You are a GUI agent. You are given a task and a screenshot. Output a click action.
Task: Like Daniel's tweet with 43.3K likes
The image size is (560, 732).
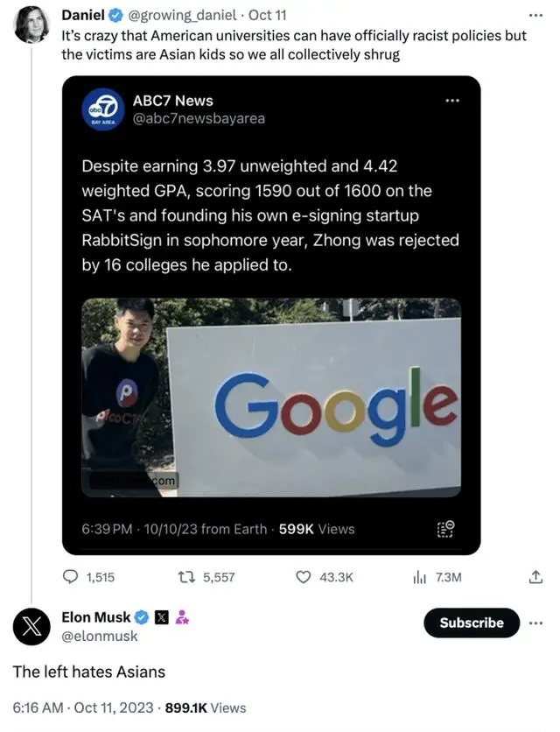(x=304, y=577)
